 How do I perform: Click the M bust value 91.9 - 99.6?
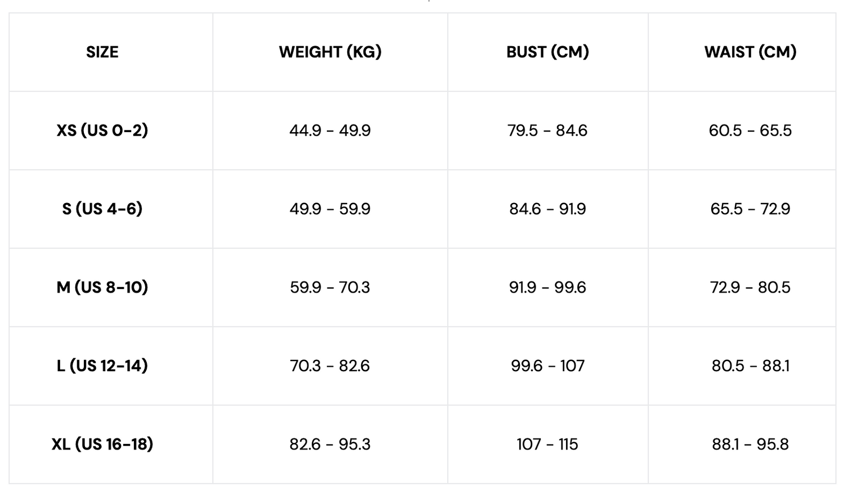point(547,287)
